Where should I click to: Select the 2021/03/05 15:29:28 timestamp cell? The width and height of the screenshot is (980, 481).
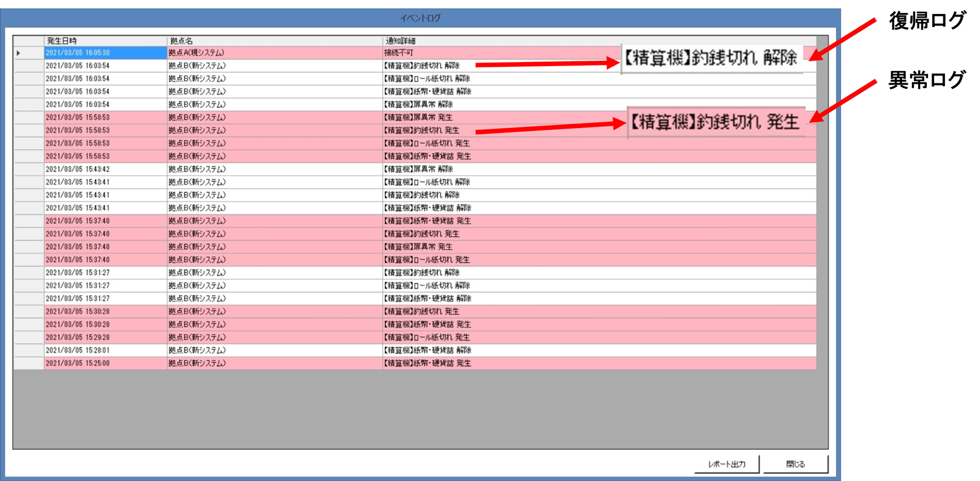coord(105,338)
